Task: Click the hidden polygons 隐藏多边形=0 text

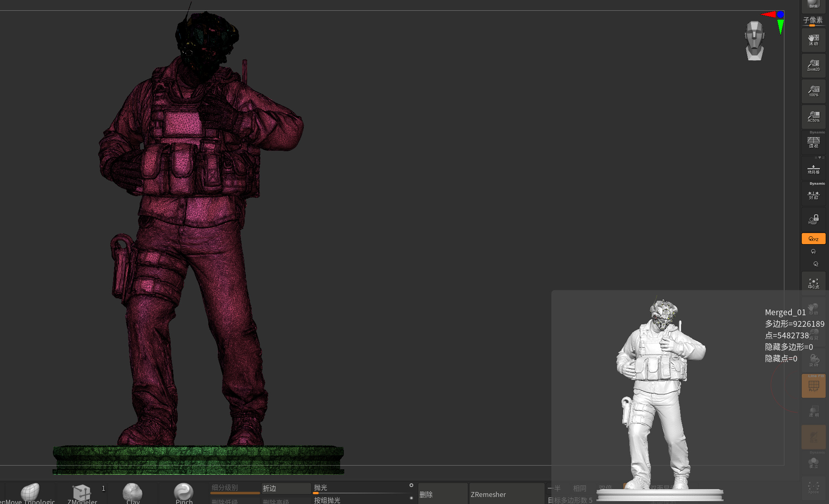Action: pyautogui.click(x=789, y=347)
